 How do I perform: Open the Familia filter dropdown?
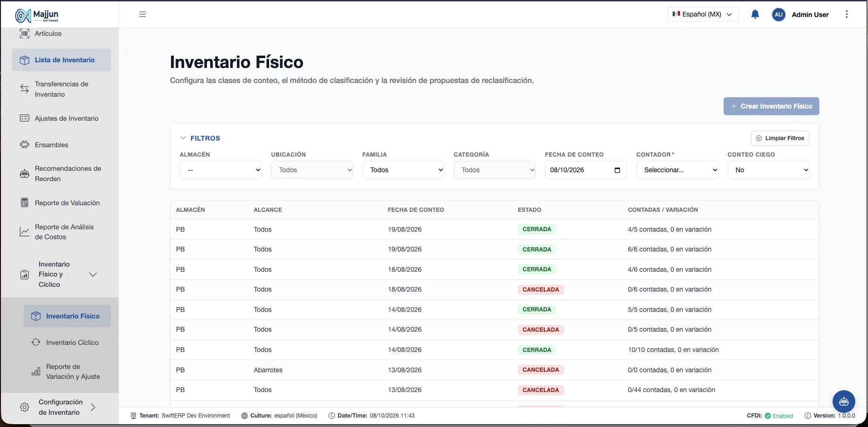pyautogui.click(x=404, y=170)
